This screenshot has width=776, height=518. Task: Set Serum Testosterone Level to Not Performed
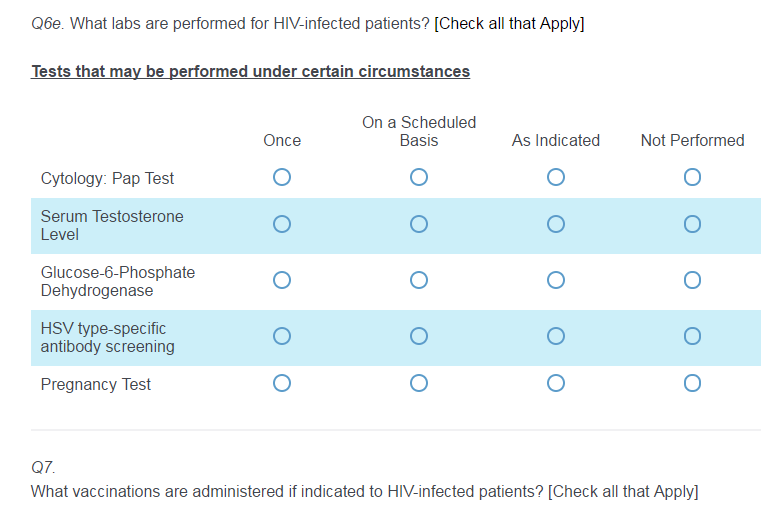point(692,225)
